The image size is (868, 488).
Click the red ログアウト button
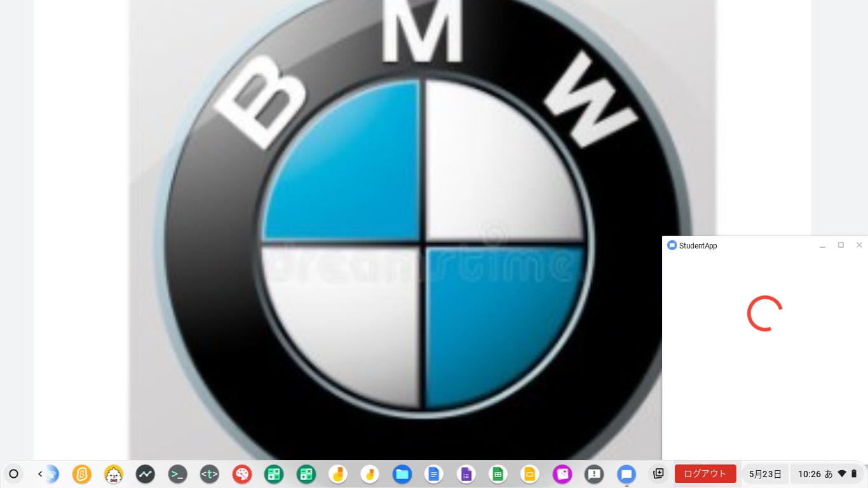pos(705,474)
